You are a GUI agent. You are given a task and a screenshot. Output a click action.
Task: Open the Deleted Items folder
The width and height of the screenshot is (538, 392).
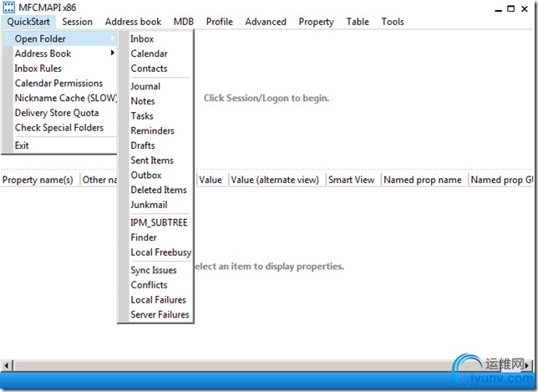point(155,190)
